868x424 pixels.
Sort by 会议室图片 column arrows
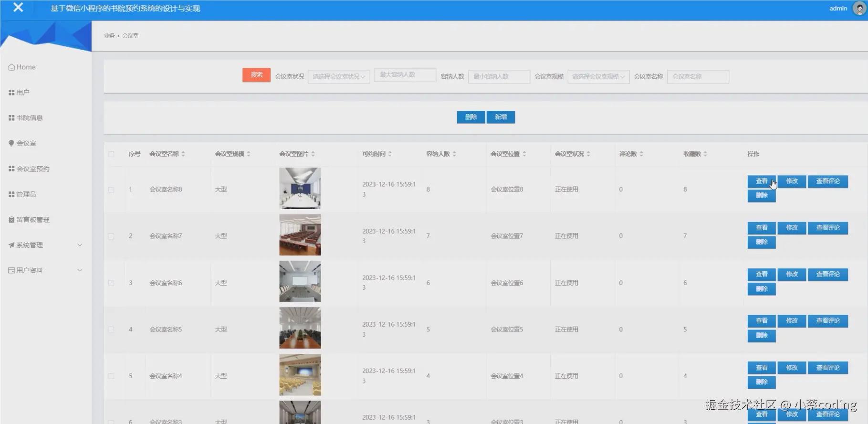(x=313, y=154)
